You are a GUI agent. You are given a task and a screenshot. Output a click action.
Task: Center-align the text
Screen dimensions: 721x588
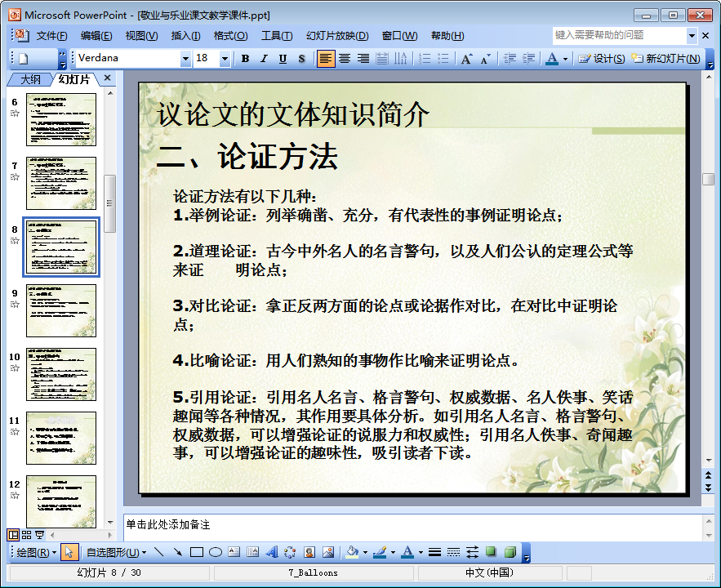click(345, 58)
